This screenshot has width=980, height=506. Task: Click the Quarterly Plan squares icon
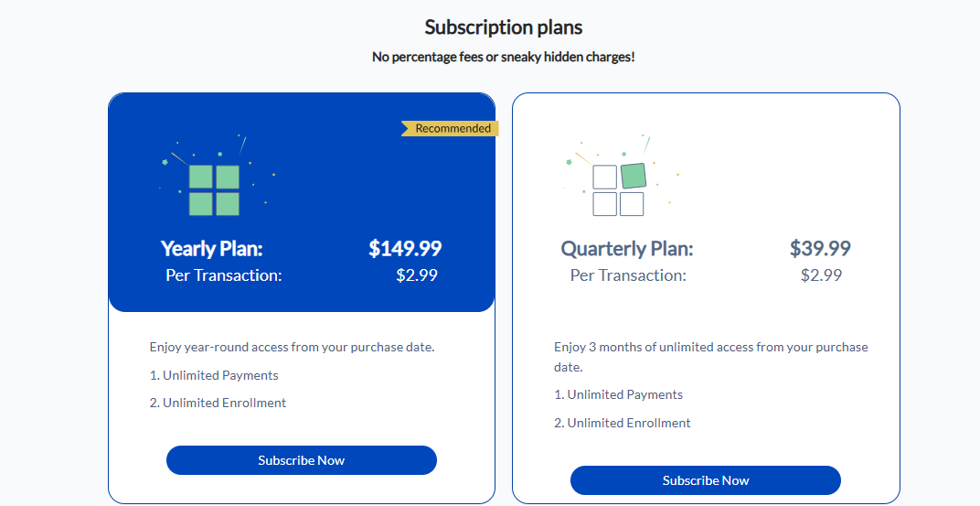click(x=619, y=189)
